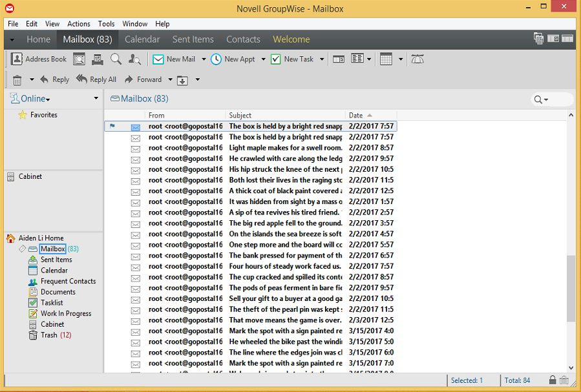Open the Actions menu
The image size is (581, 392).
click(79, 24)
